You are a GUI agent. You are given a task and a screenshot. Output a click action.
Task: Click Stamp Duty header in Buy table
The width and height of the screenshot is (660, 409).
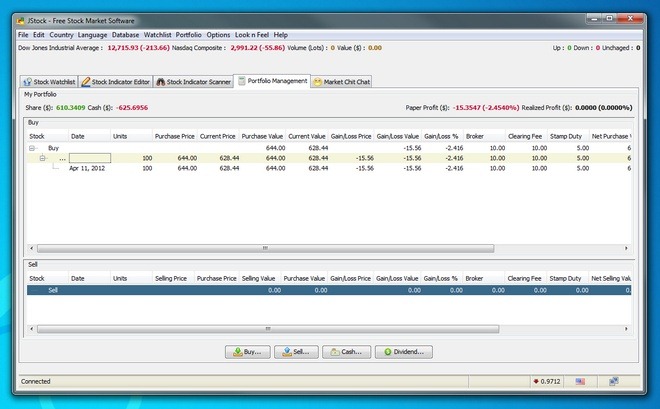[x=566, y=136]
